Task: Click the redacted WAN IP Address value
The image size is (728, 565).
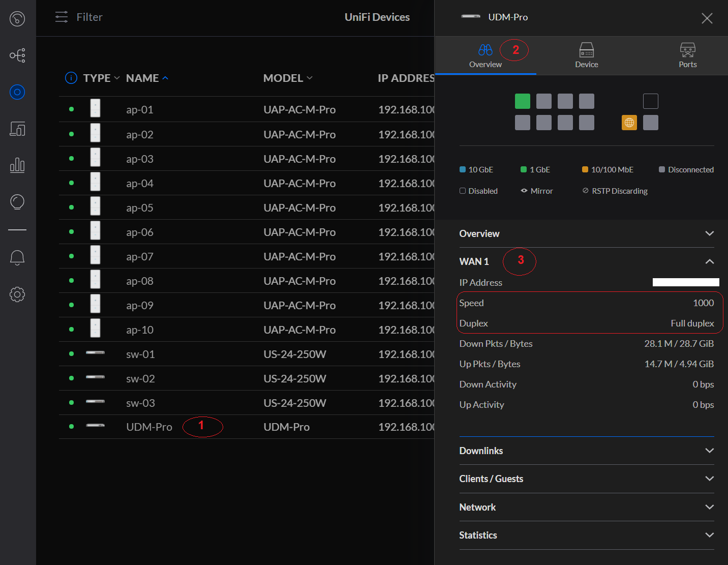Action: (x=686, y=282)
